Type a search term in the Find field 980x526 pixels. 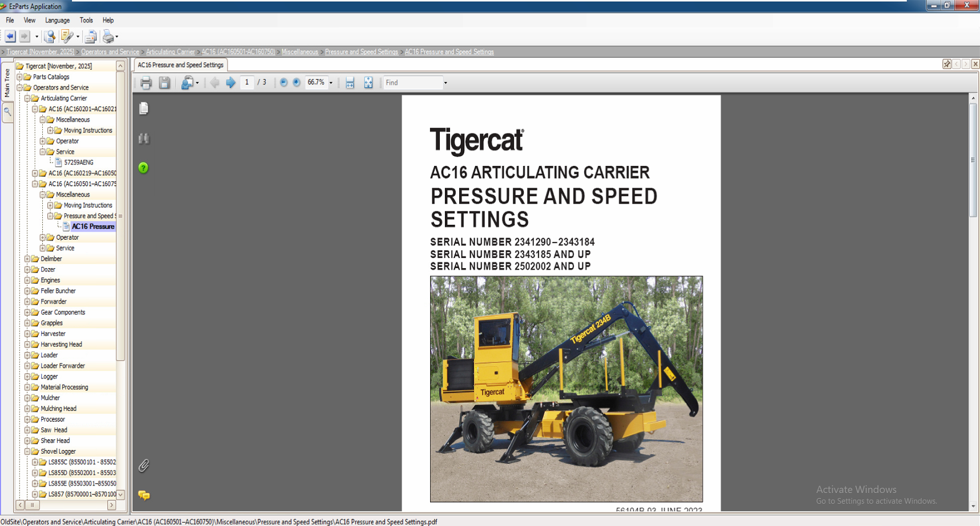(411, 82)
